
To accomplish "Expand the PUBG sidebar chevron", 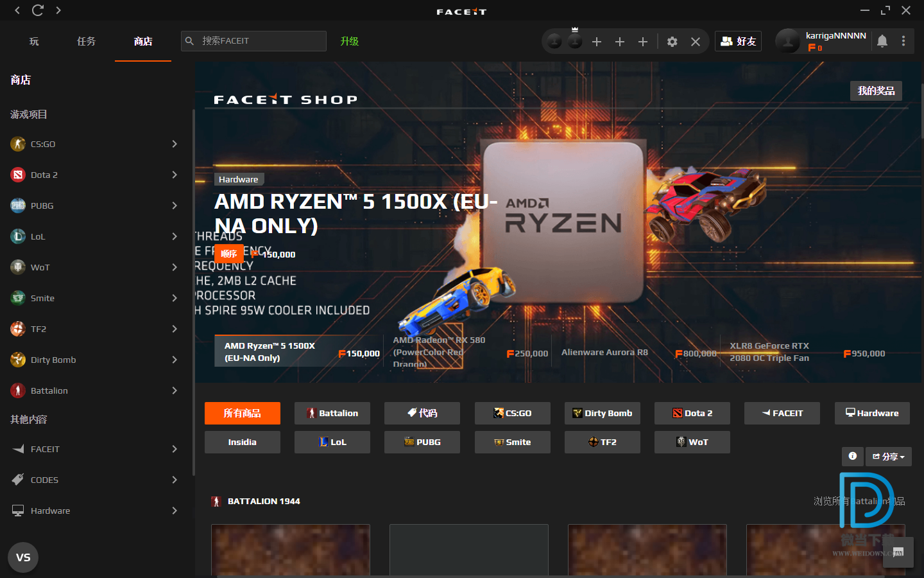I will click(x=175, y=206).
